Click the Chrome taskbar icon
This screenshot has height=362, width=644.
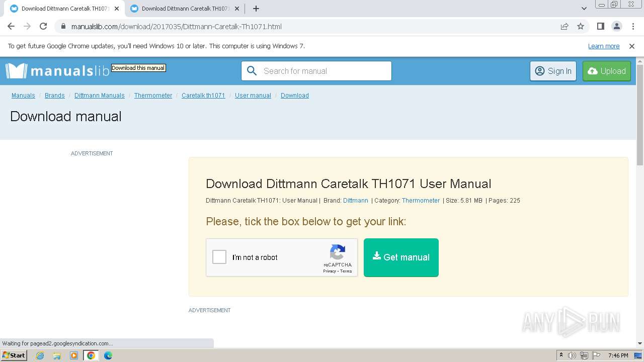click(91, 355)
